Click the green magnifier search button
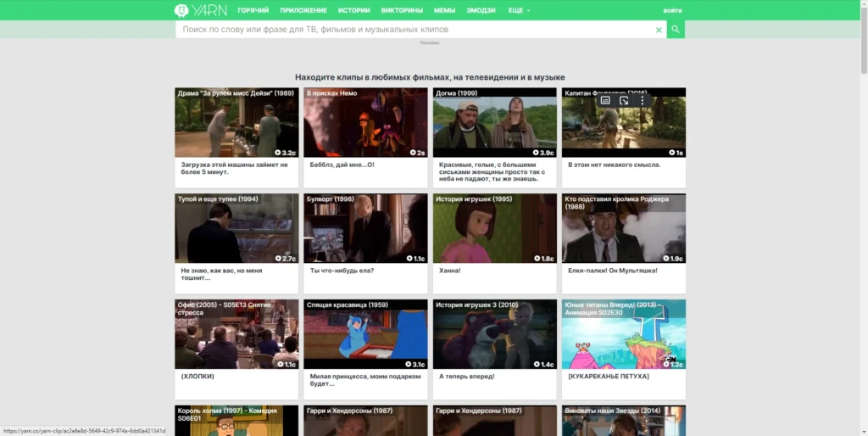This screenshot has height=436, width=868. point(676,30)
